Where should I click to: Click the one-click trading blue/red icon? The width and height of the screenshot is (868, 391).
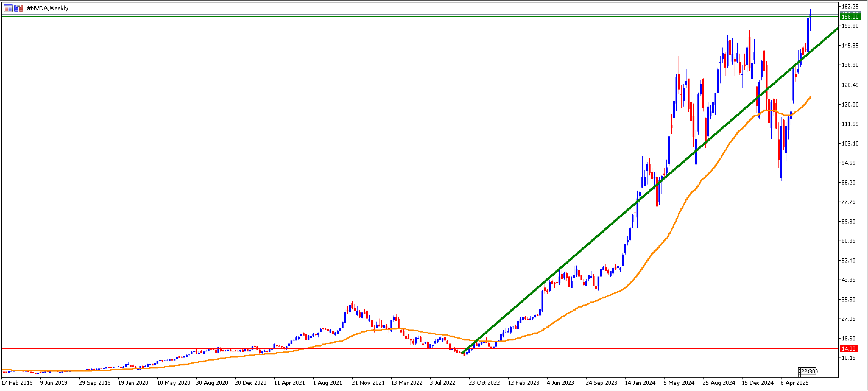point(19,8)
